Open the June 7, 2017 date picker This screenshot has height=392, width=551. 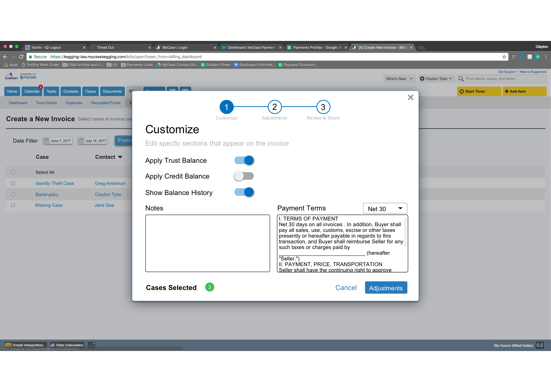(58, 141)
